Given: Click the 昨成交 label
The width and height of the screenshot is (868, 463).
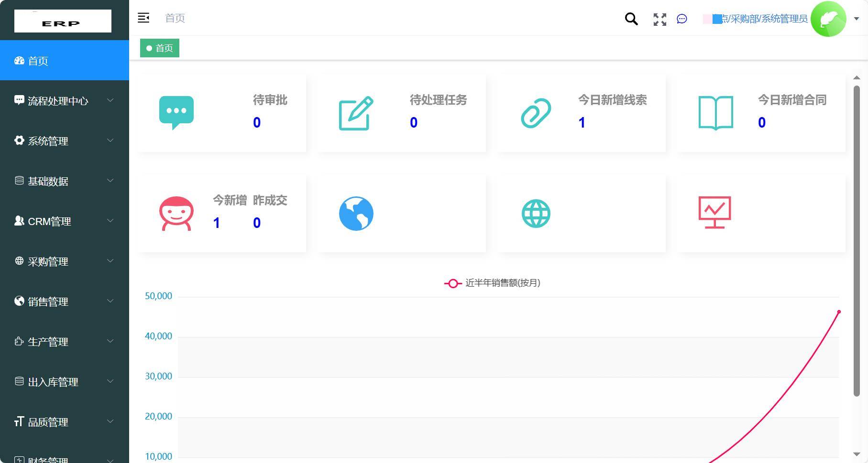Looking at the screenshot, I should (270, 200).
